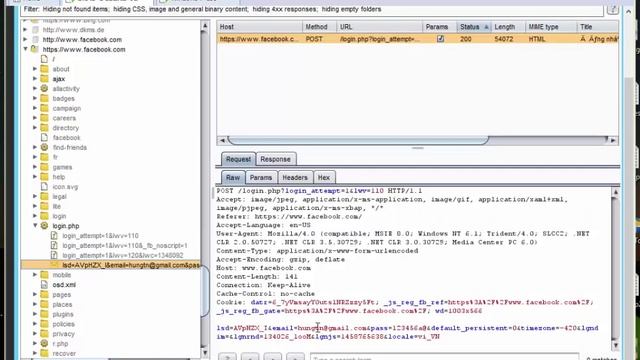
Task: Click the folder icon beside plugins
Action: click(x=44, y=314)
